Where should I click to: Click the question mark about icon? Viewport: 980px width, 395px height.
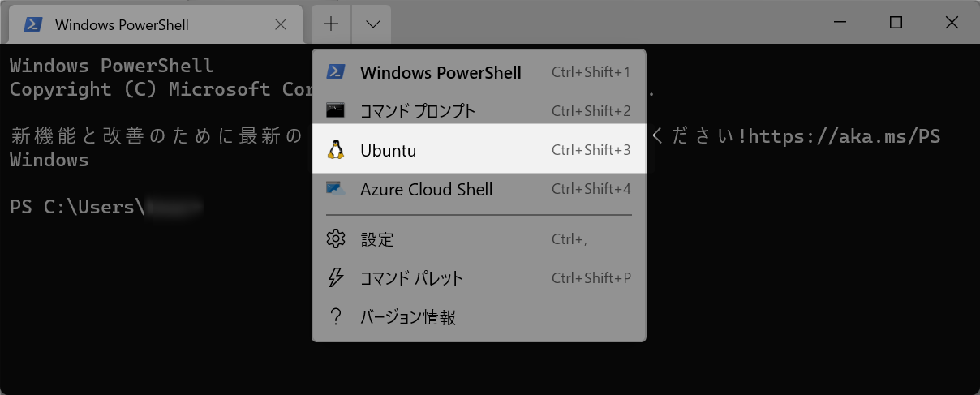[x=336, y=317]
